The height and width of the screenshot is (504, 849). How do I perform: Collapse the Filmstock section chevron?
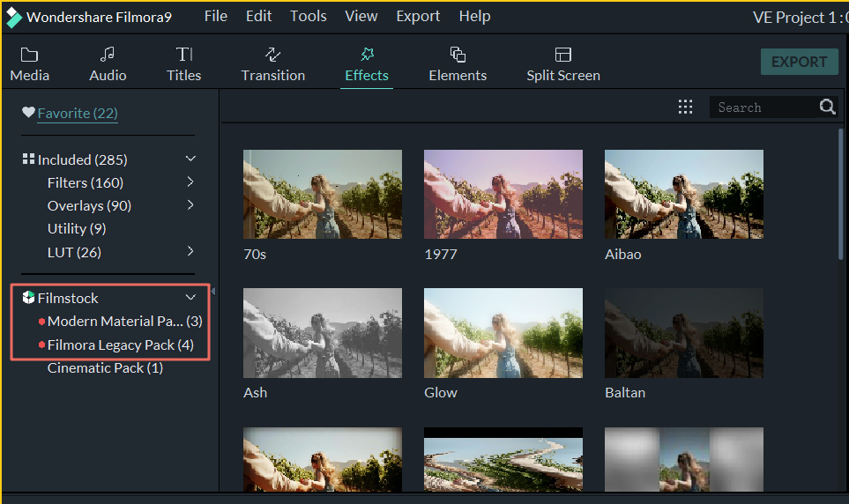(190, 298)
